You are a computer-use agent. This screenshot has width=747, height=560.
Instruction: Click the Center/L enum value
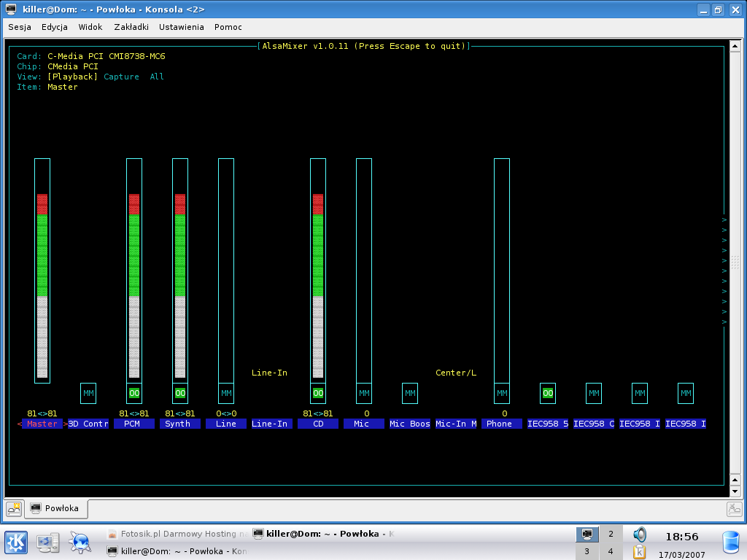tap(456, 373)
